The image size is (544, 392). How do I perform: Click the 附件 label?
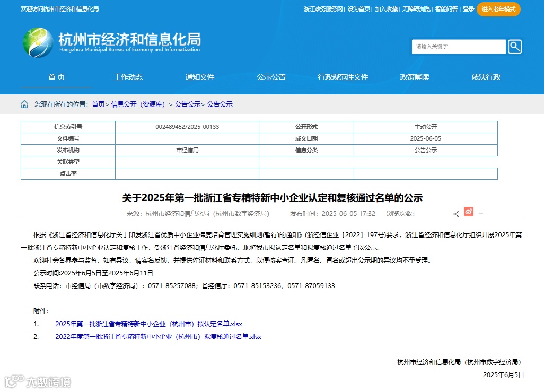[x=41, y=311]
